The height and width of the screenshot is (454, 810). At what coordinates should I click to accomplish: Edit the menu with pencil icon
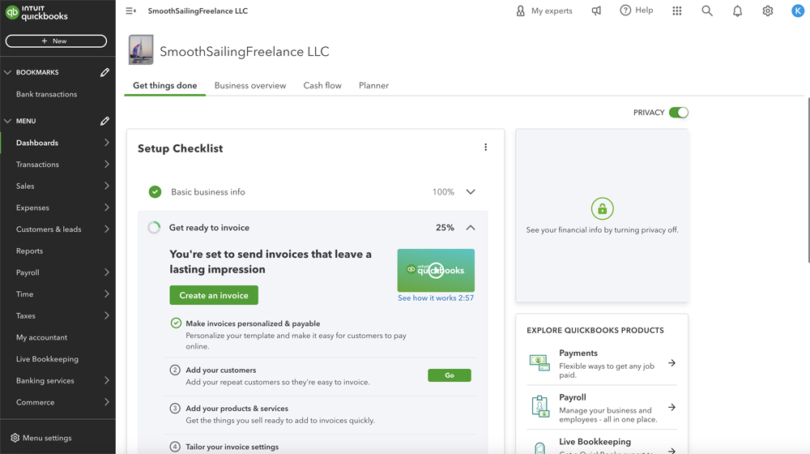click(x=104, y=121)
